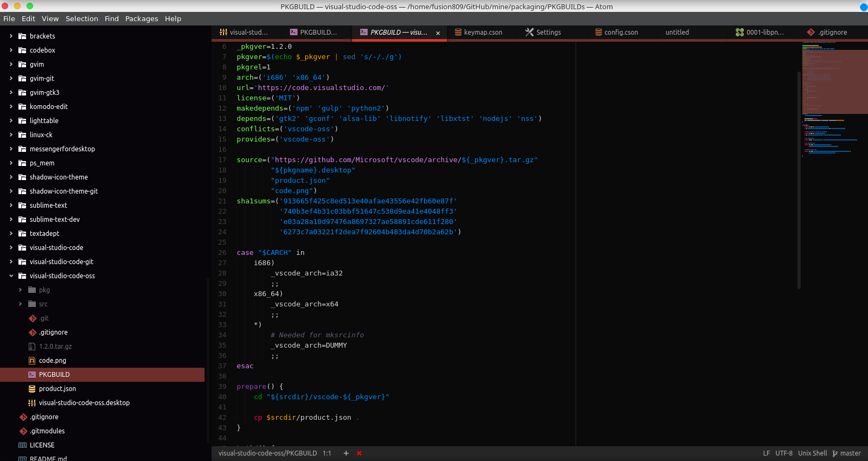Click the editor minimap preview
Screen dimensions: 868x461
834,244
